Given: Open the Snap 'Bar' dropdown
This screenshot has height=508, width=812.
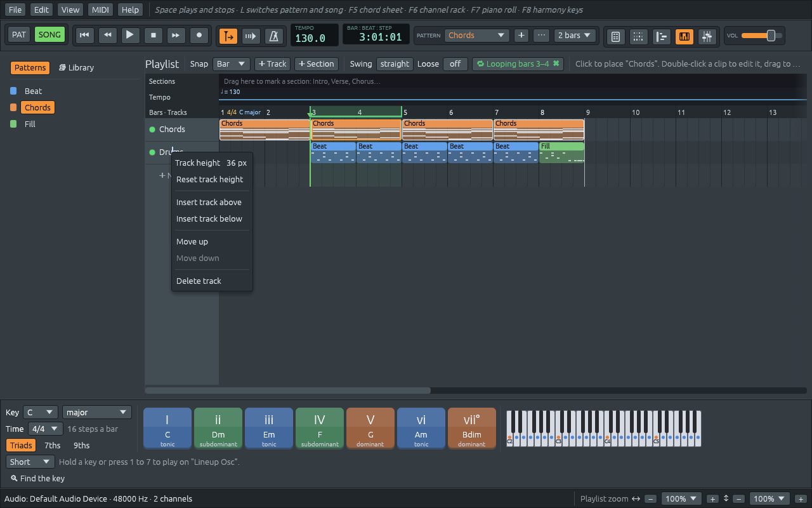Looking at the screenshot, I should [232, 64].
